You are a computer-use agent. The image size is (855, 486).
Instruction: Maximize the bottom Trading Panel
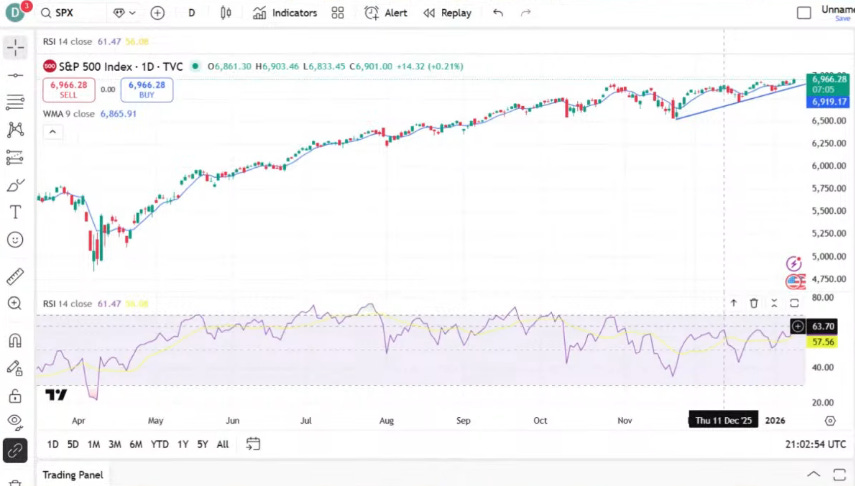point(840,474)
